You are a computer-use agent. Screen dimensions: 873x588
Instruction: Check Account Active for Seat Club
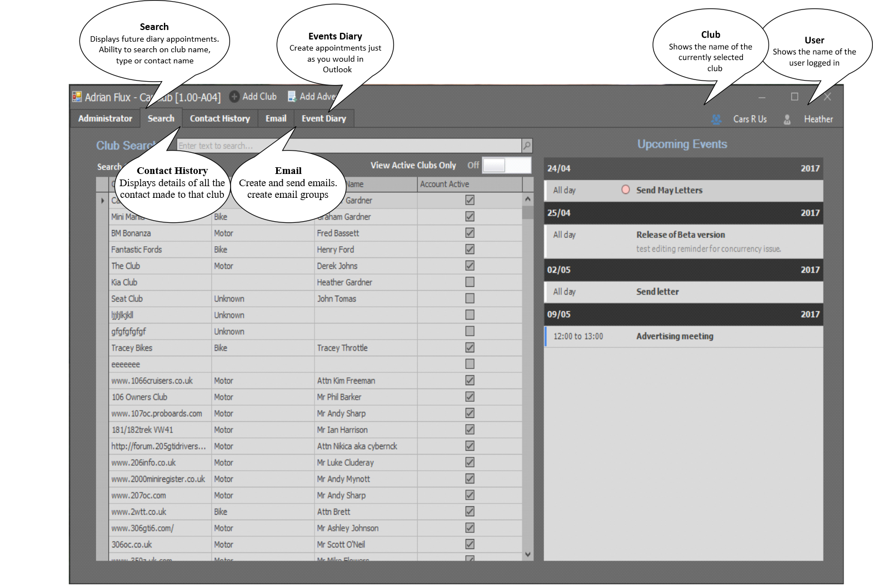470,298
